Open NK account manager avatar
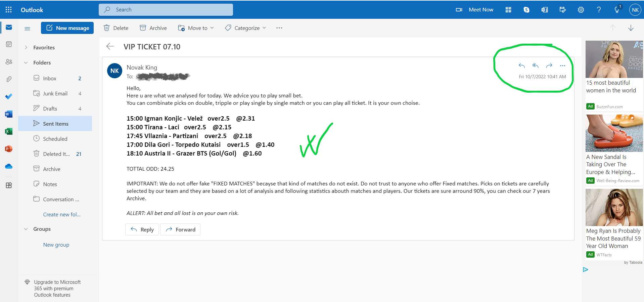The height and width of the screenshot is (302, 644). [635, 10]
